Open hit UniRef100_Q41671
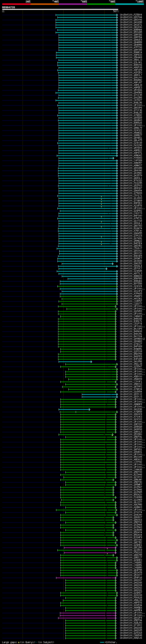This screenshot has height=644, width=146. [x=131, y=25]
